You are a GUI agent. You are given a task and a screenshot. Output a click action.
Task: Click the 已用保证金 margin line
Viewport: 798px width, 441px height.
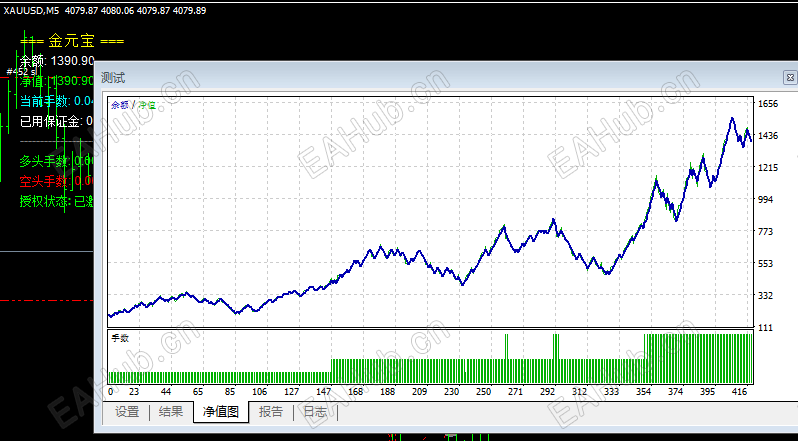point(56,122)
